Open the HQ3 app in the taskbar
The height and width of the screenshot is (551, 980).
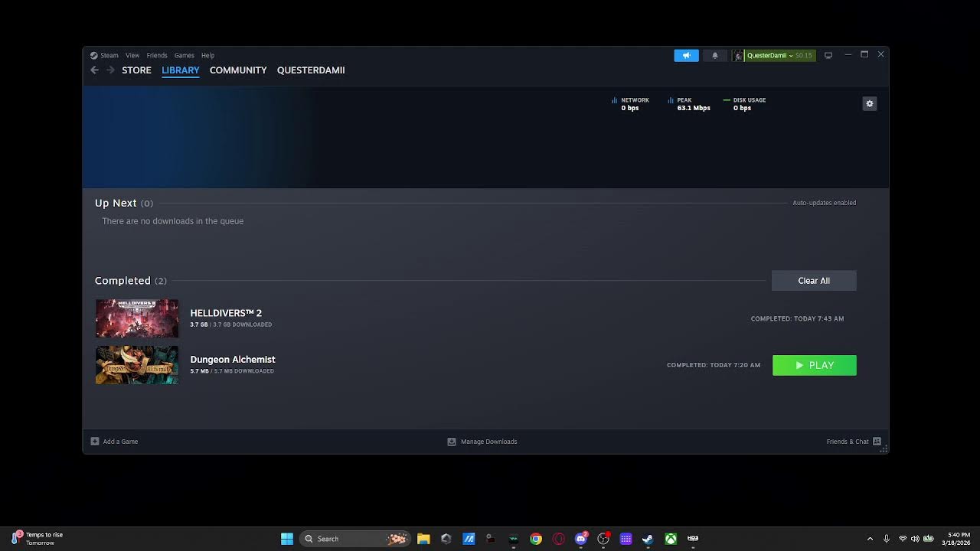tap(693, 539)
